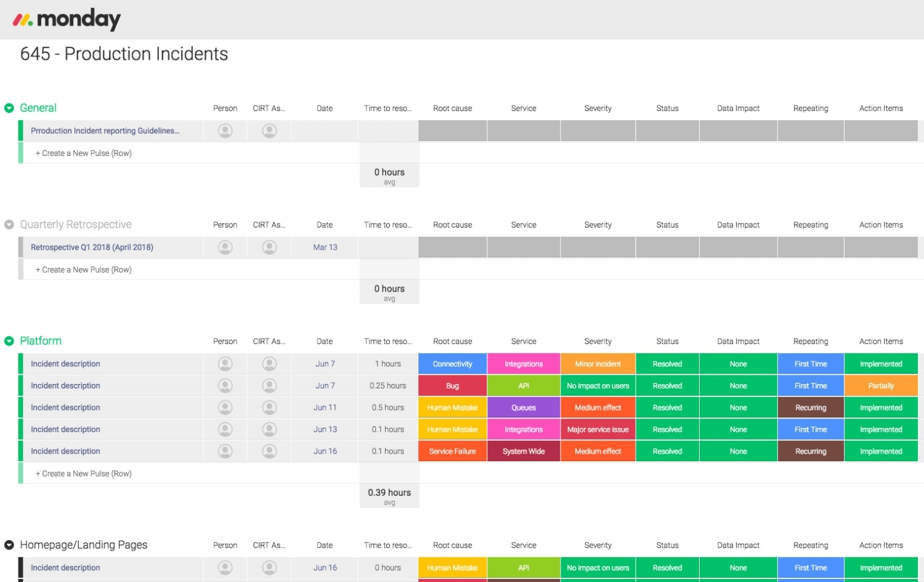Click the Mar 13 date cell
The height and width of the screenshot is (582, 924).
click(x=325, y=247)
